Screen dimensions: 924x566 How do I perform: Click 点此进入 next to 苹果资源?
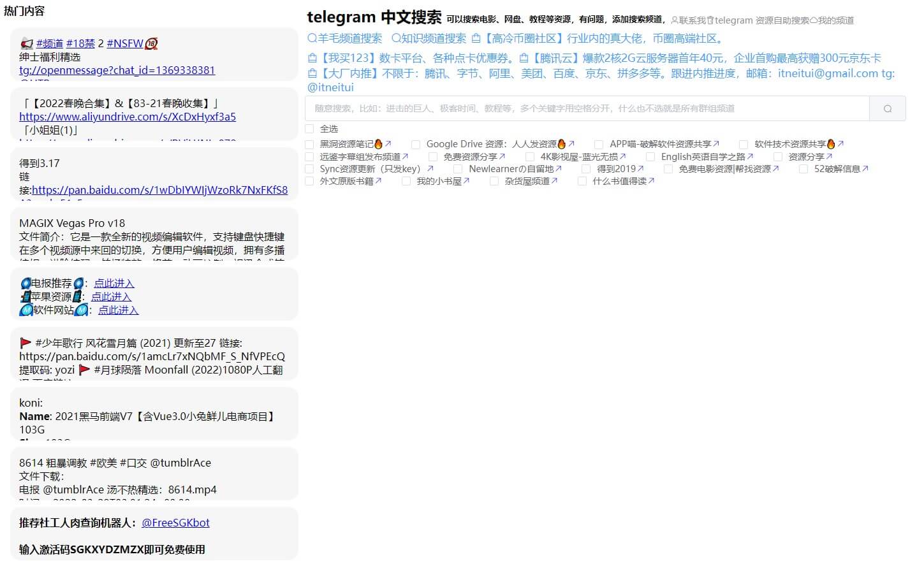(111, 296)
